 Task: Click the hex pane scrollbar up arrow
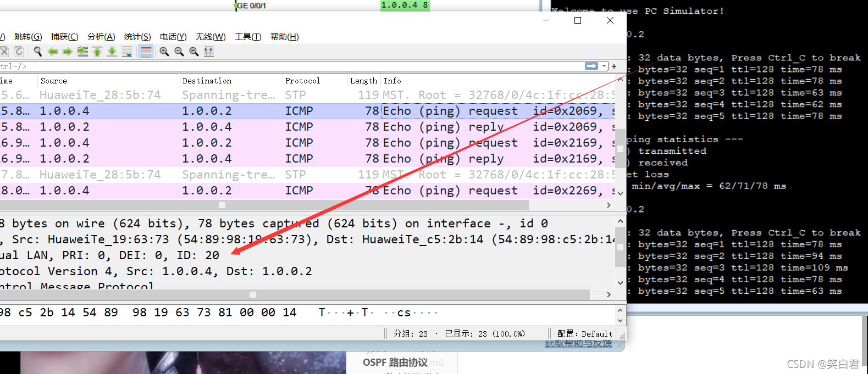tap(620, 310)
